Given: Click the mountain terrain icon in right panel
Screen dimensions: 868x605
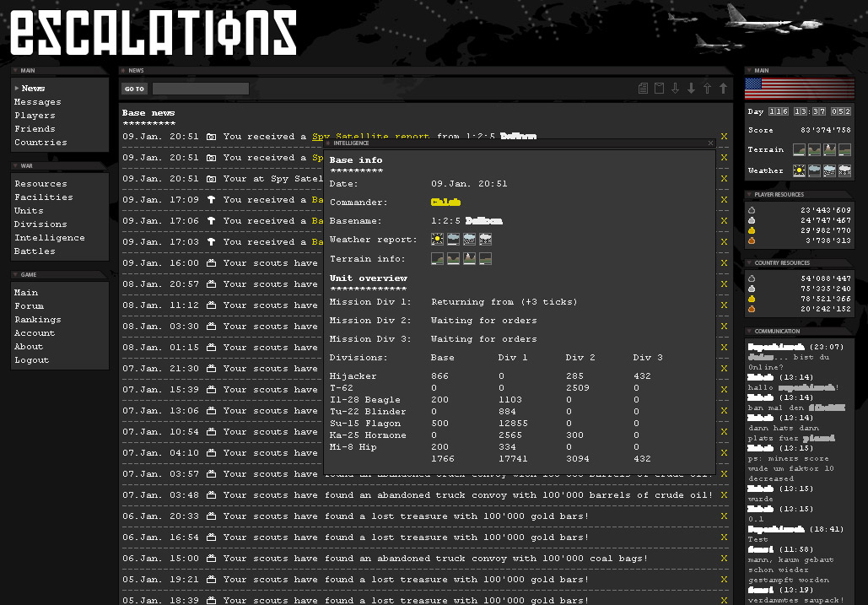Looking at the screenshot, I should pos(829,149).
